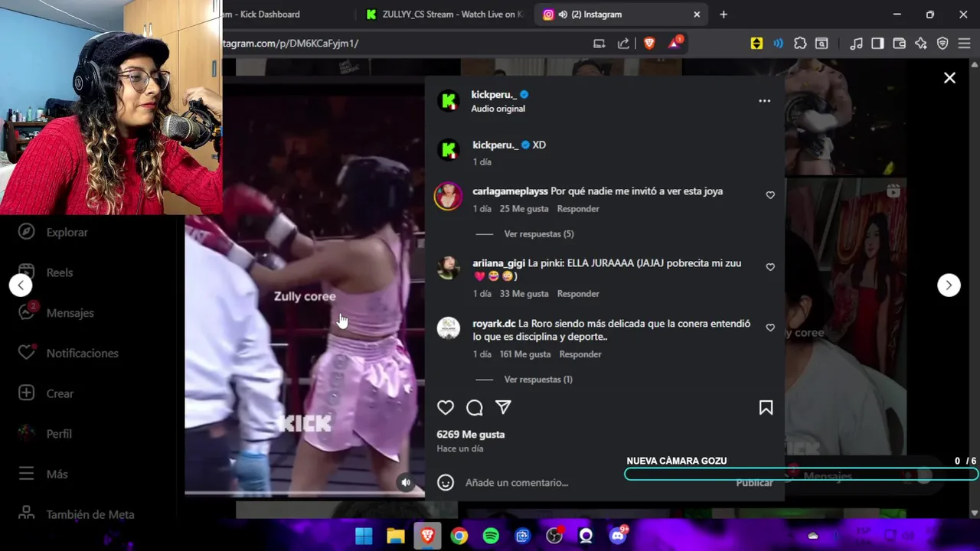
Task: Open Crear in the Instagram sidebar
Action: pos(46,393)
